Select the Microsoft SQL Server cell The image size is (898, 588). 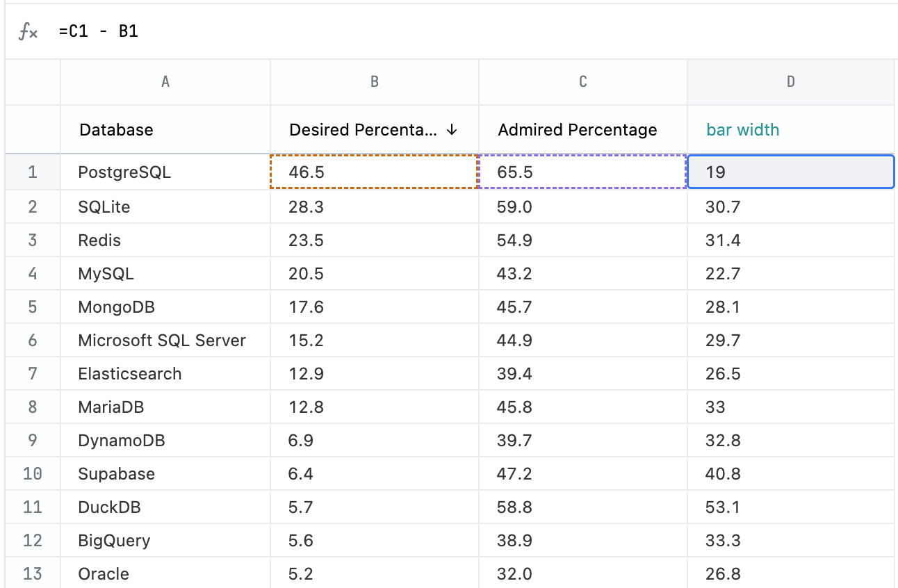coord(165,341)
